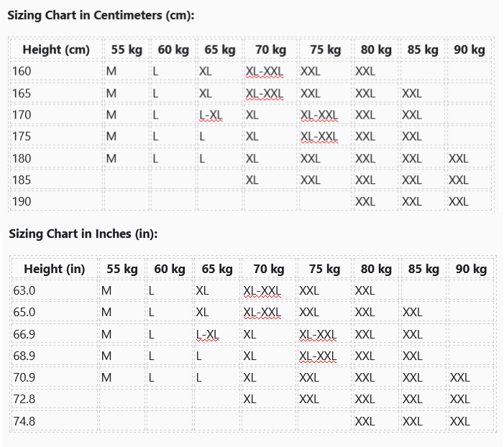Select the 68.9 inches row label
Viewport: 504px width, 447px height.
[x=24, y=356]
